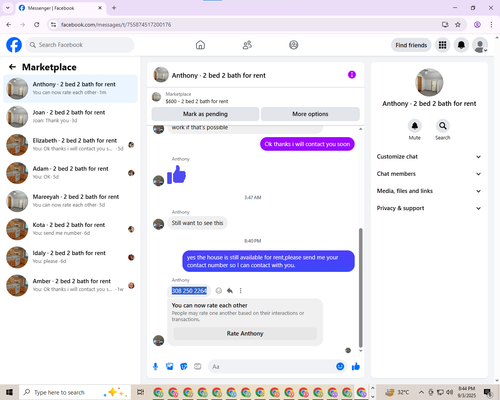Open the Windows Start menu
The width and height of the screenshot is (500, 400).
(9, 392)
